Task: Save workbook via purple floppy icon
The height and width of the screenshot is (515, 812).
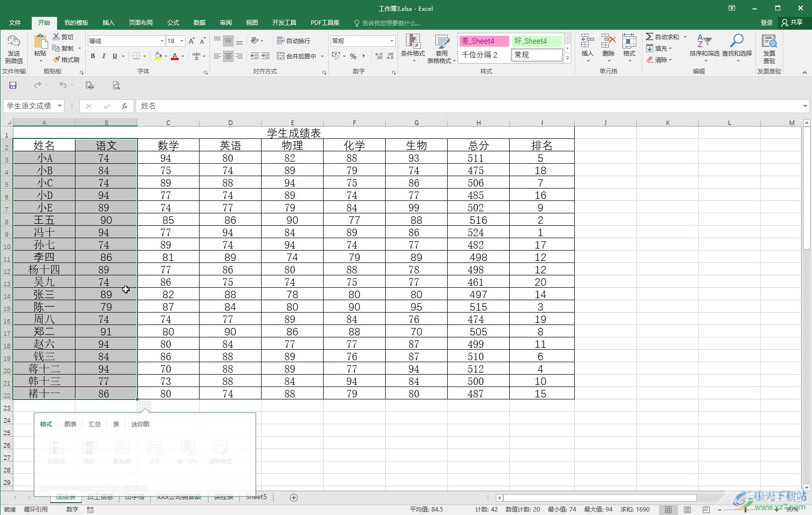Action: click(x=13, y=85)
